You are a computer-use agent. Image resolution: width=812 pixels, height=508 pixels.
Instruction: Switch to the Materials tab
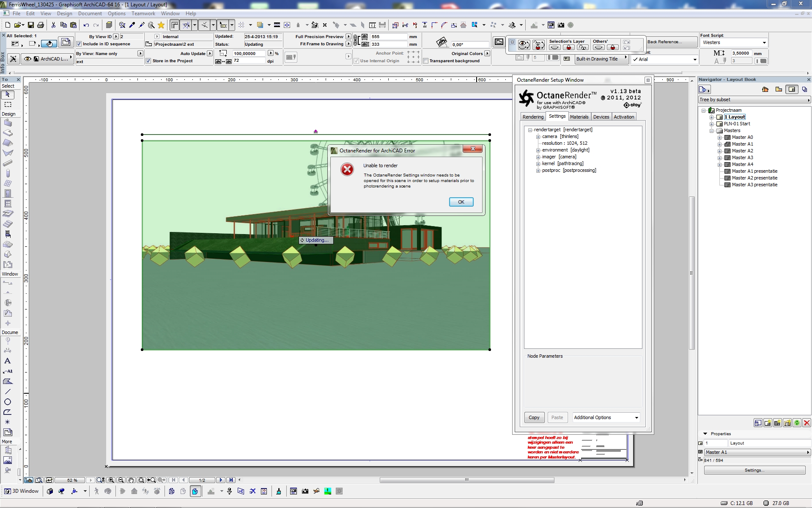[x=579, y=117]
